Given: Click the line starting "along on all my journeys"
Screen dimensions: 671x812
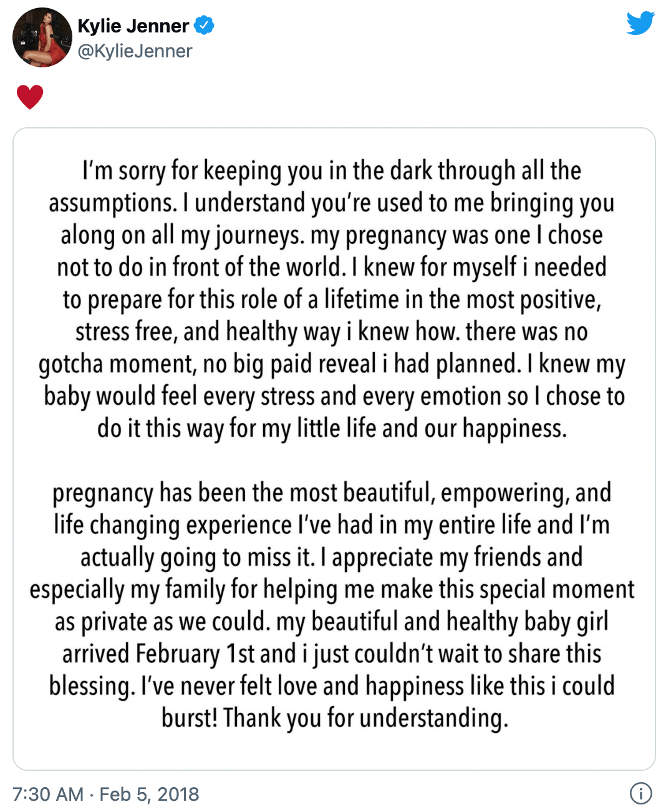Looking at the screenshot, I should click(332, 235).
